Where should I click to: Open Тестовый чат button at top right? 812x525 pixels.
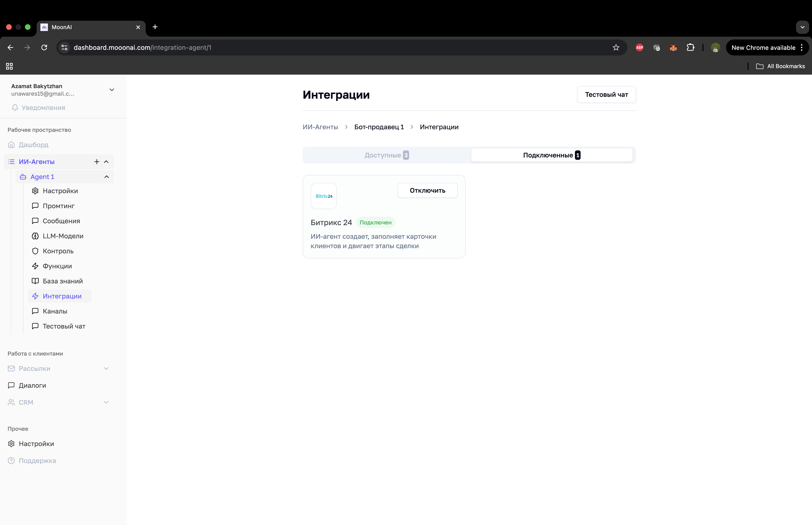point(606,94)
